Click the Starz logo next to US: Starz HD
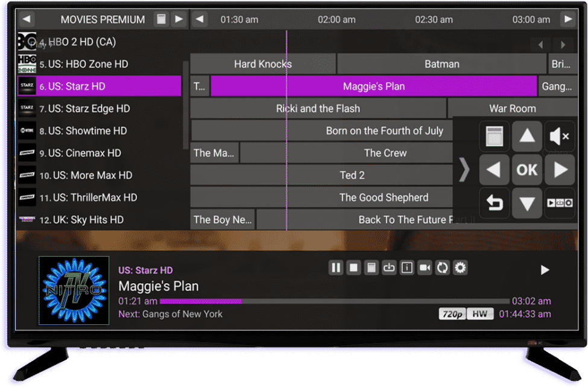Image resolution: width=588 pixels, height=387 pixels. 27,86
